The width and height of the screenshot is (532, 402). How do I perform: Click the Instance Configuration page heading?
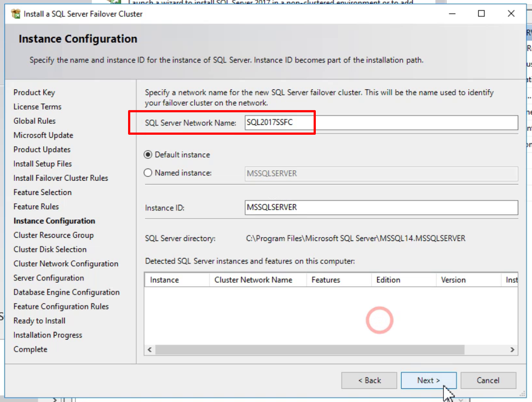tap(78, 39)
